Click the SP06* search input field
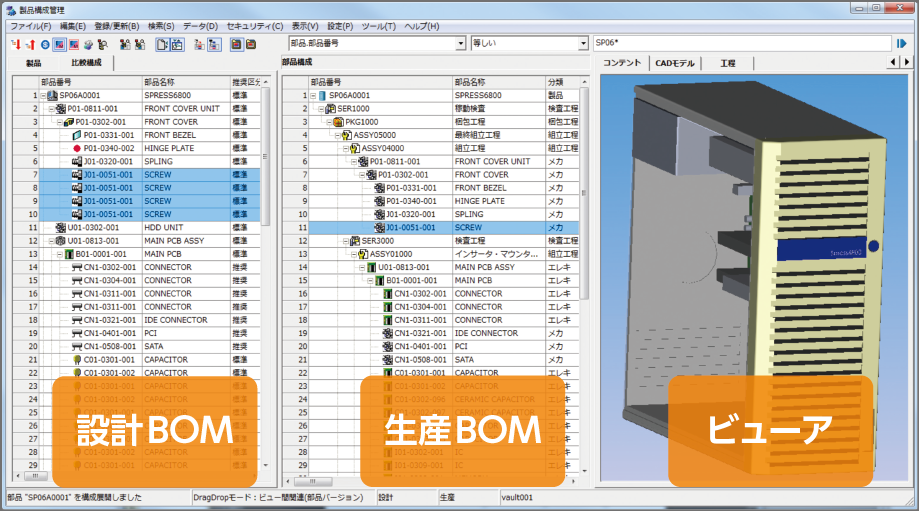The image size is (919, 511). (x=740, y=44)
